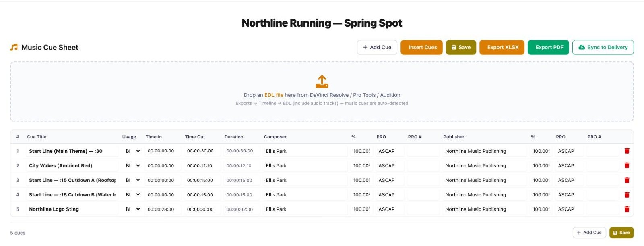Screen dimensions: 644x246
Task: Click the Publisher column header
Action: click(x=454, y=137)
